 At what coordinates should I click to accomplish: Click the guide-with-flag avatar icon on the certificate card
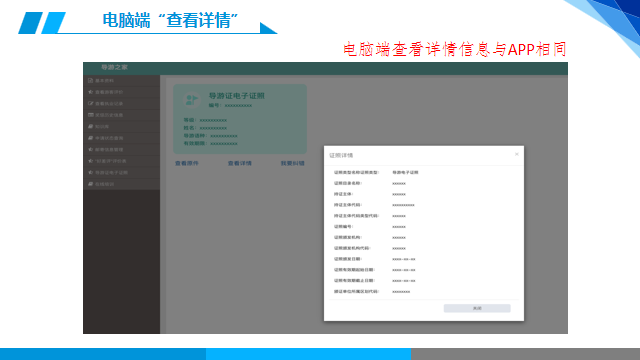point(191,100)
